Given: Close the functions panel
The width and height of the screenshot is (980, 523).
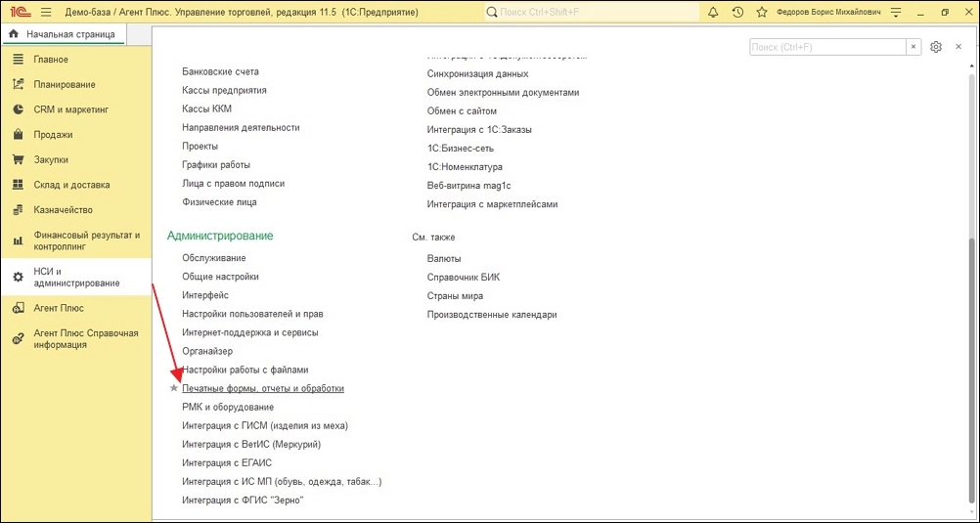Looking at the screenshot, I should 958,47.
